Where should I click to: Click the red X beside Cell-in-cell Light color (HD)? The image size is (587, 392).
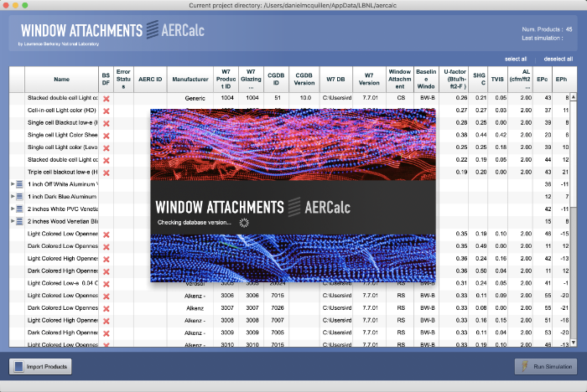[106, 111]
